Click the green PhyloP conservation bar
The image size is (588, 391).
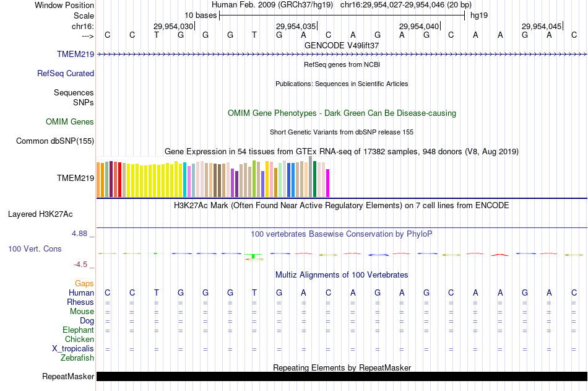tap(254, 256)
